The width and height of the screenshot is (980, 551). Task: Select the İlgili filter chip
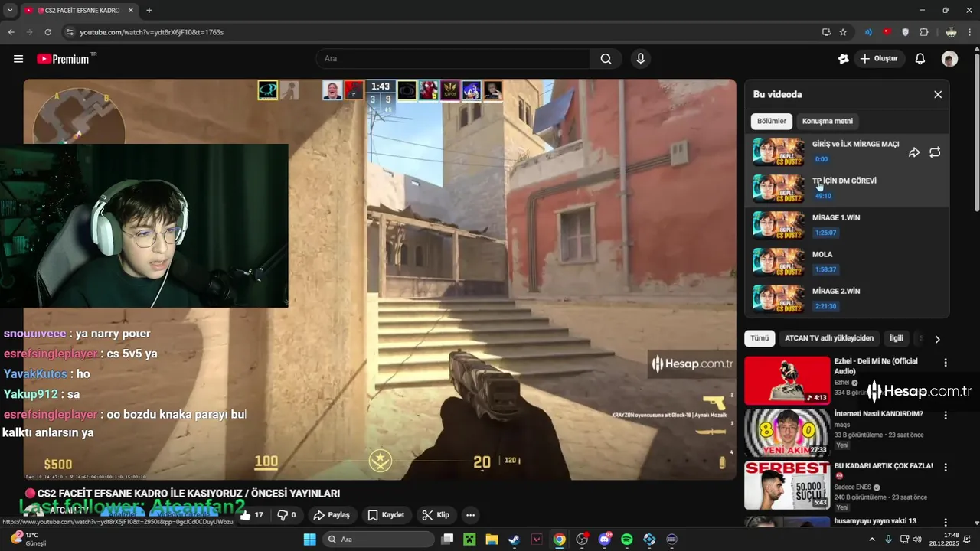pos(896,338)
